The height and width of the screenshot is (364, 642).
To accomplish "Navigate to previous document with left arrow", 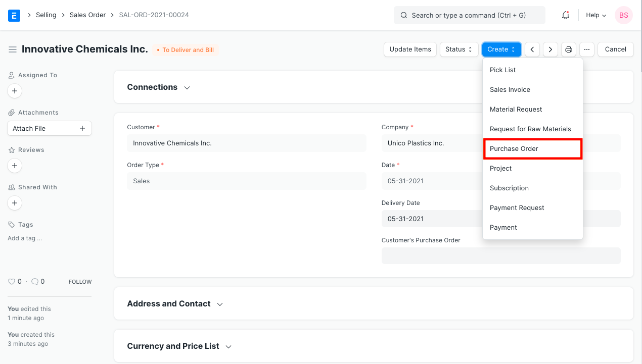I will (x=532, y=49).
